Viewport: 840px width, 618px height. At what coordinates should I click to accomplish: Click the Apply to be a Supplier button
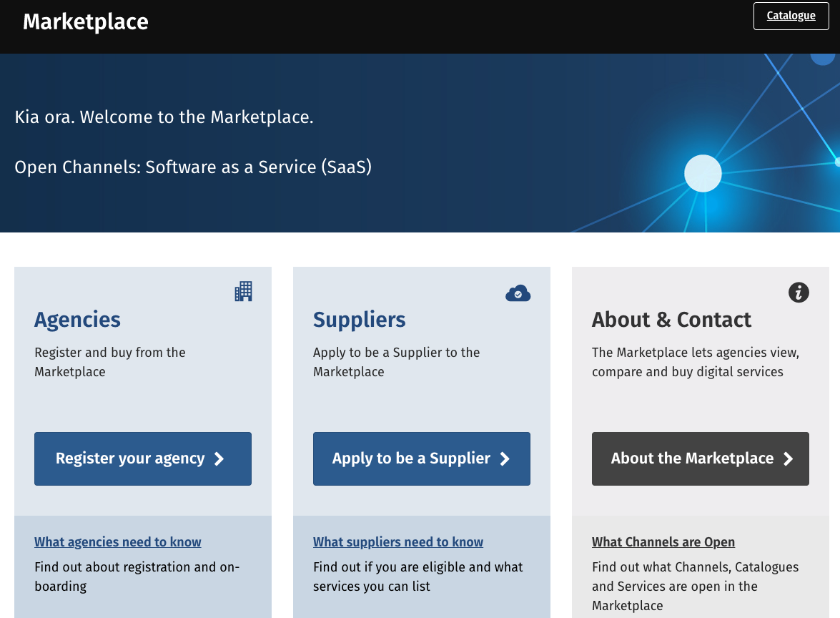(422, 458)
